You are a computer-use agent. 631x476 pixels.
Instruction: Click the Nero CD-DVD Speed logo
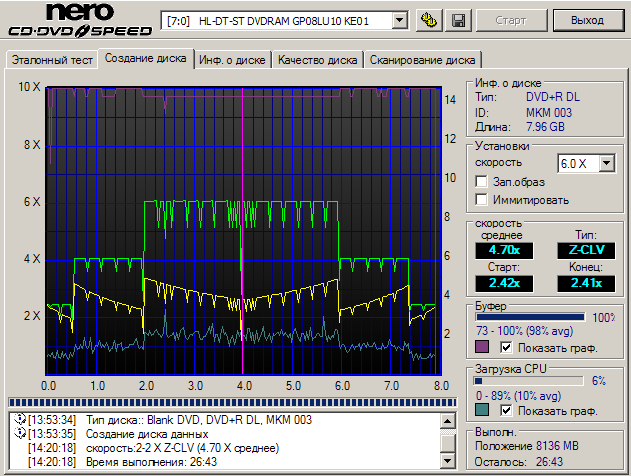(x=77, y=21)
